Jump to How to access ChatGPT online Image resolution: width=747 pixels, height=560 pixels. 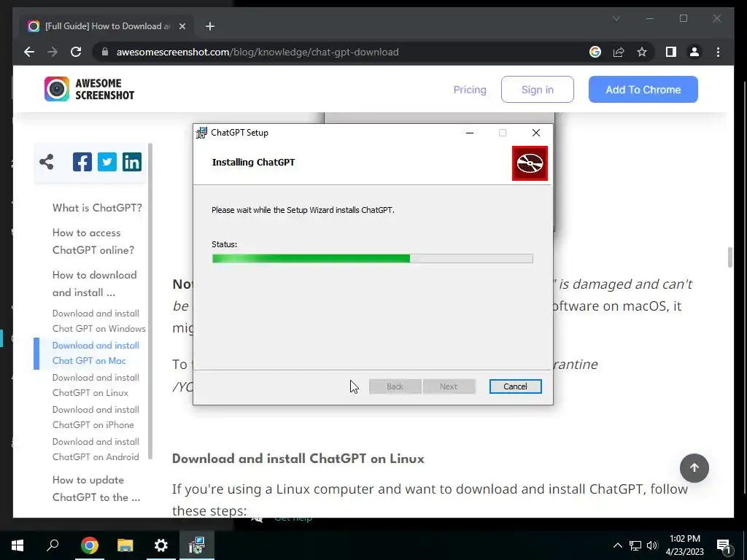pyautogui.click(x=93, y=241)
